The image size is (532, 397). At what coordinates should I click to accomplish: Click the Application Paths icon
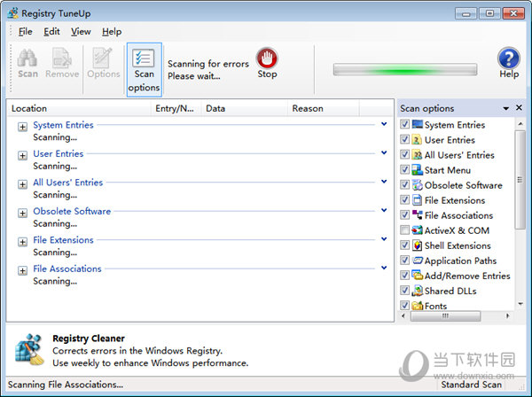[x=417, y=261]
